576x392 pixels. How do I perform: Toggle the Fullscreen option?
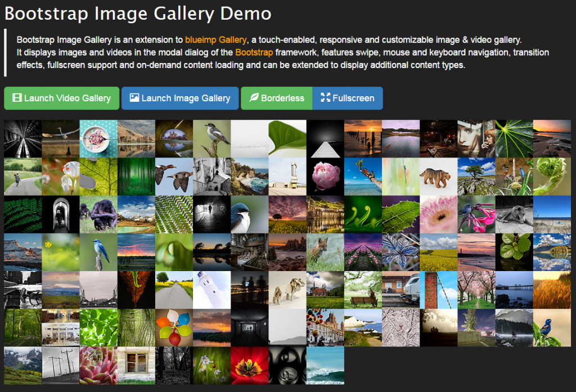pyautogui.click(x=347, y=98)
